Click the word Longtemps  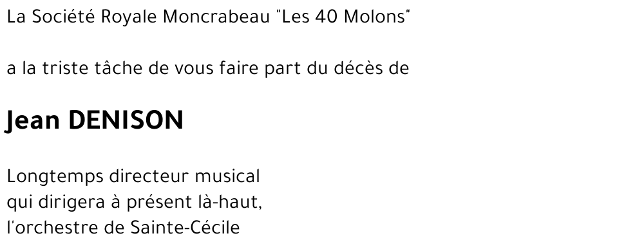(55, 177)
